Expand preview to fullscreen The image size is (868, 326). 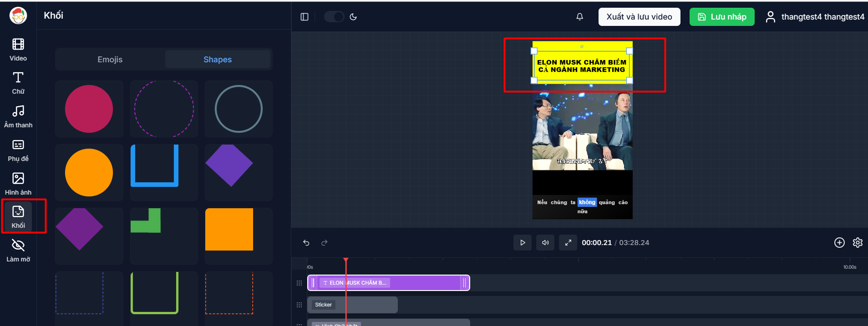(568, 243)
